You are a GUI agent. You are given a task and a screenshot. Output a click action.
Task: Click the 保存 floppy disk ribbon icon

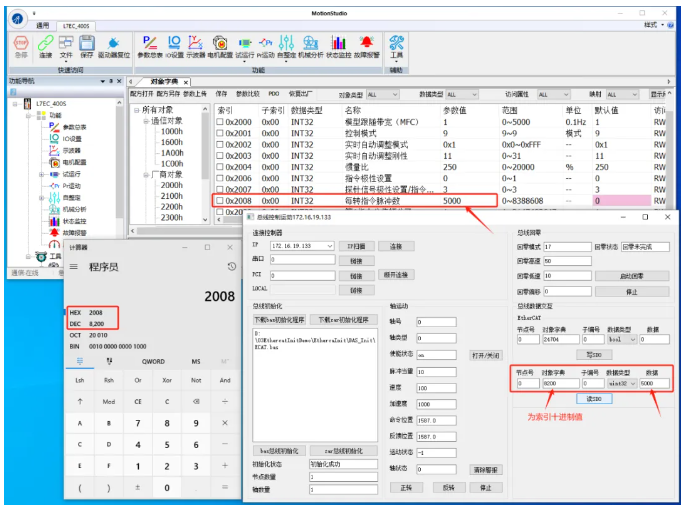[x=87, y=47]
